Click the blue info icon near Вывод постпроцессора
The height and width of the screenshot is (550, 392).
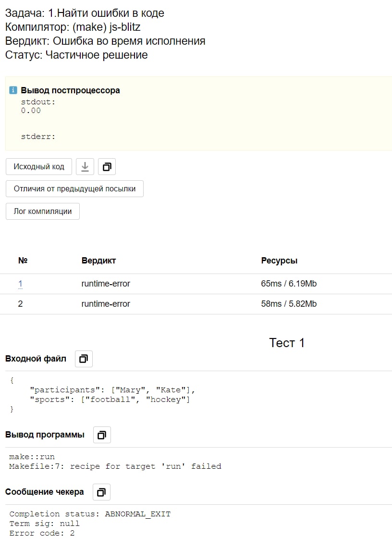point(13,90)
